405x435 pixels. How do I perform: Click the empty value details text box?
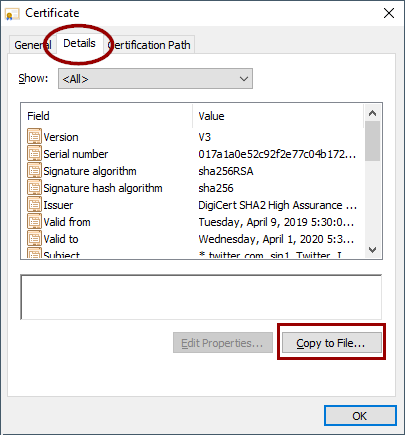tap(201, 297)
